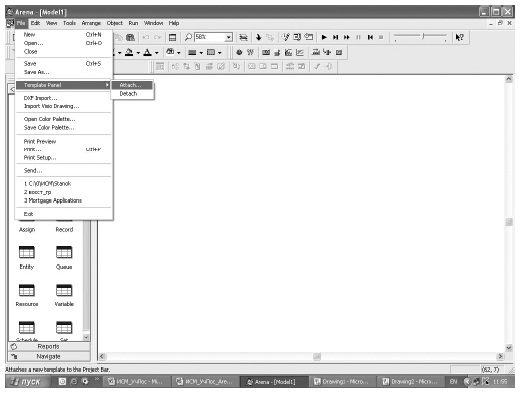The width and height of the screenshot is (521, 398).
Task: Choose Print Preview from File menu
Action: [63, 141]
